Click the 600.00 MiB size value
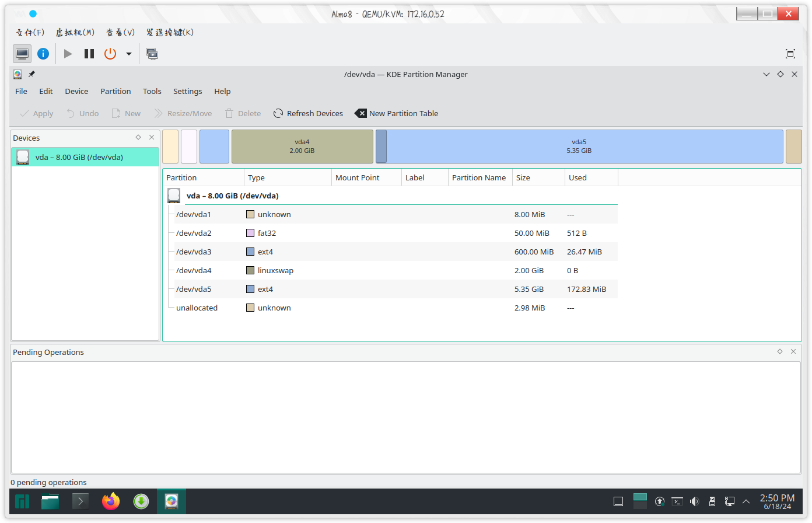The height and width of the screenshot is (523, 812). [x=534, y=252]
